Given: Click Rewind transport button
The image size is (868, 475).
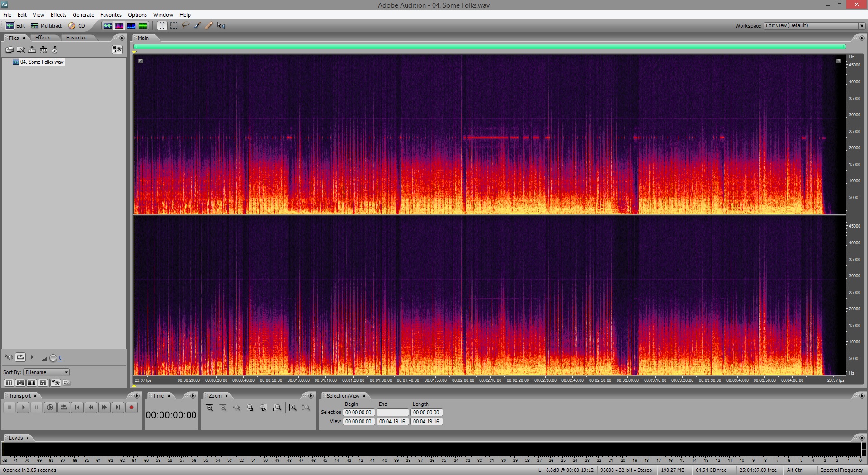Looking at the screenshot, I should 91,408.
